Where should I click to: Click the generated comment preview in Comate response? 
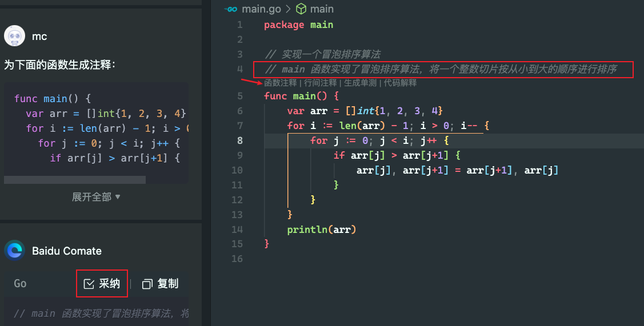(x=101, y=313)
